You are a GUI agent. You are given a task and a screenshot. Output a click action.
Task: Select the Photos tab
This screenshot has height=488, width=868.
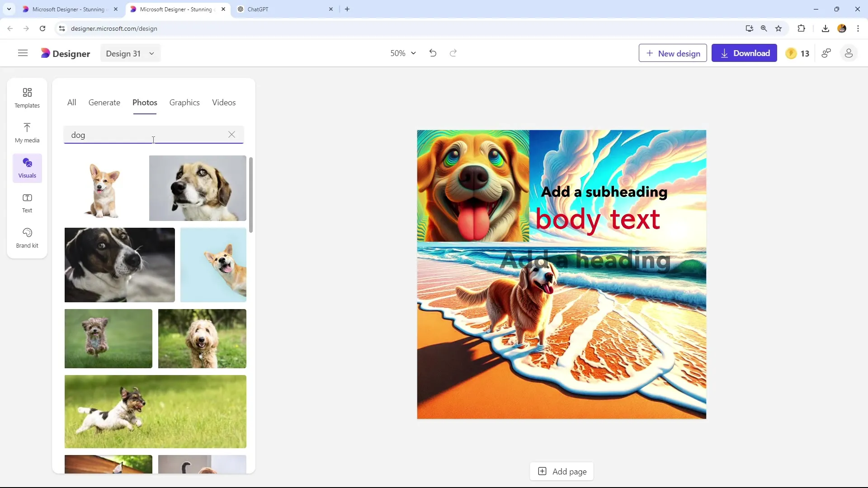point(145,103)
